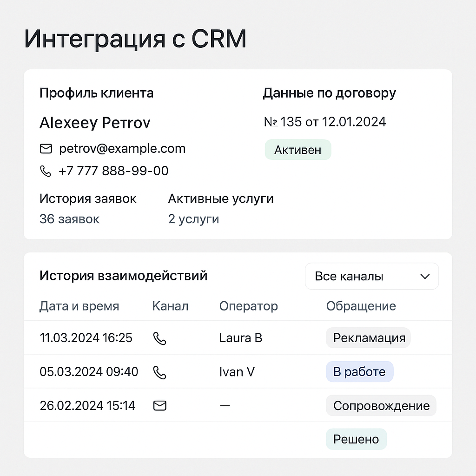Open the Все каналы dropdown
The width and height of the screenshot is (476, 476).
(x=371, y=276)
